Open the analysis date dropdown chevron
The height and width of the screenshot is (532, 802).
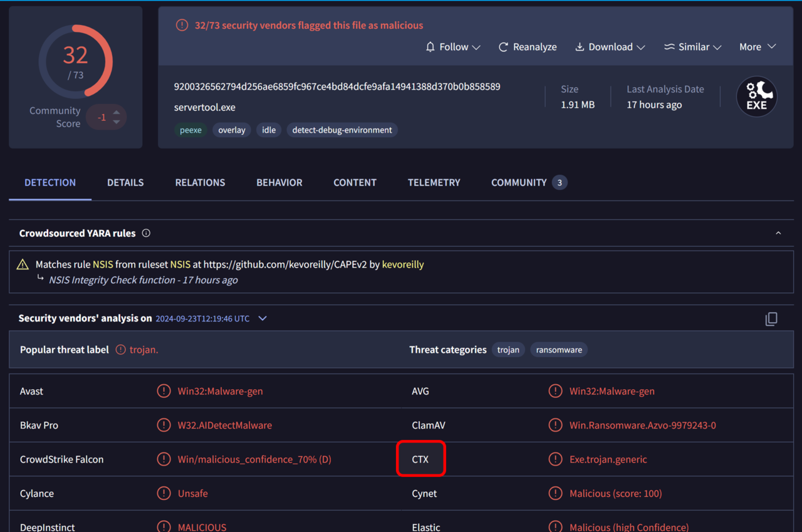click(263, 318)
